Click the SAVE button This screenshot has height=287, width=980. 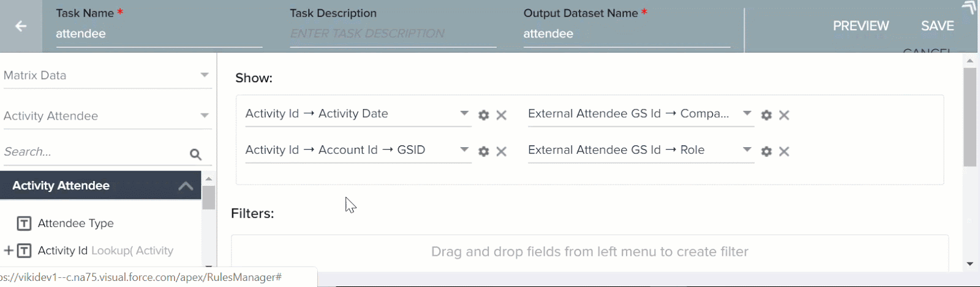tap(937, 26)
